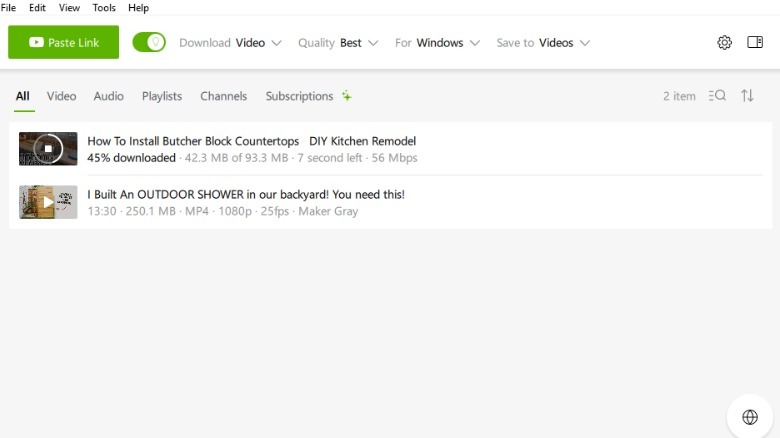This screenshot has height=438, width=780.
Task: Click the sparkle icon beside Subscriptions
Action: pos(347,96)
